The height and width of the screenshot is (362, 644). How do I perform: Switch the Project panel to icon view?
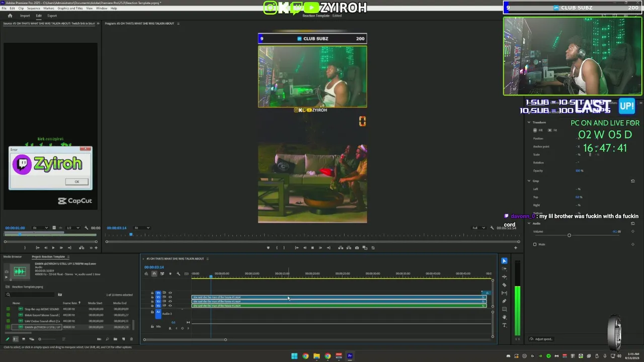(24, 339)
